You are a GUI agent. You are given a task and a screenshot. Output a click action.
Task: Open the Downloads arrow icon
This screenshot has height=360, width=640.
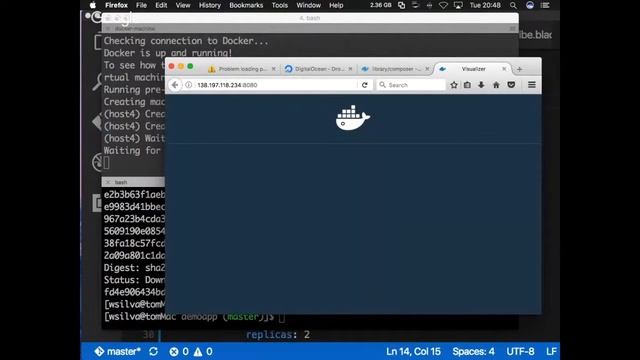481,85
